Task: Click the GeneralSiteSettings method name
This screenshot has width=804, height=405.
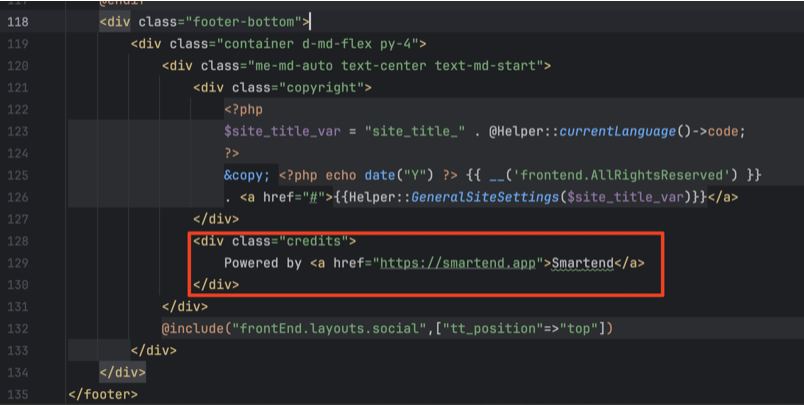Action: click(485, 197)
